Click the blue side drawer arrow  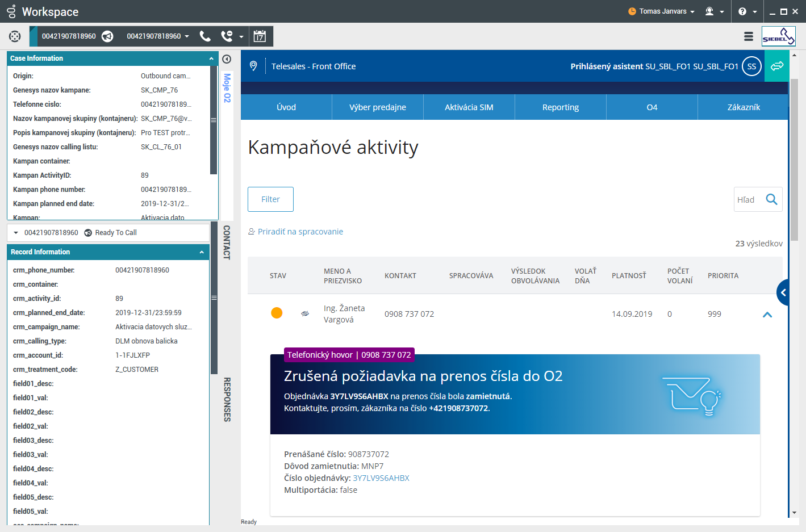click(783, 292)
